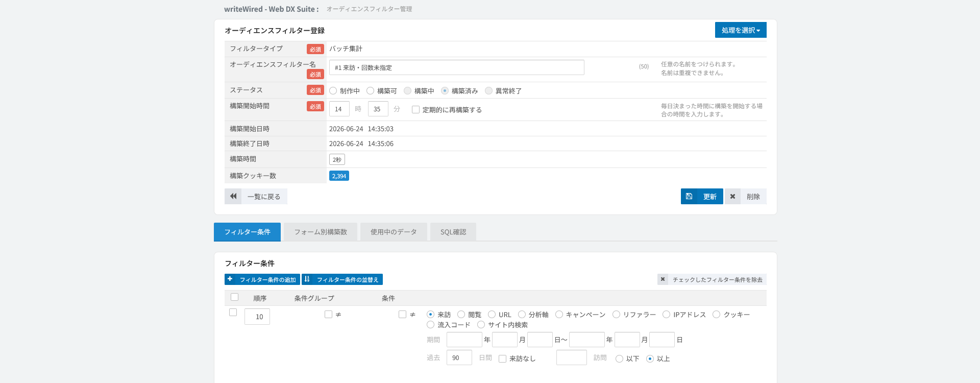Click the 期間 start year field

(x=464, y=340)
